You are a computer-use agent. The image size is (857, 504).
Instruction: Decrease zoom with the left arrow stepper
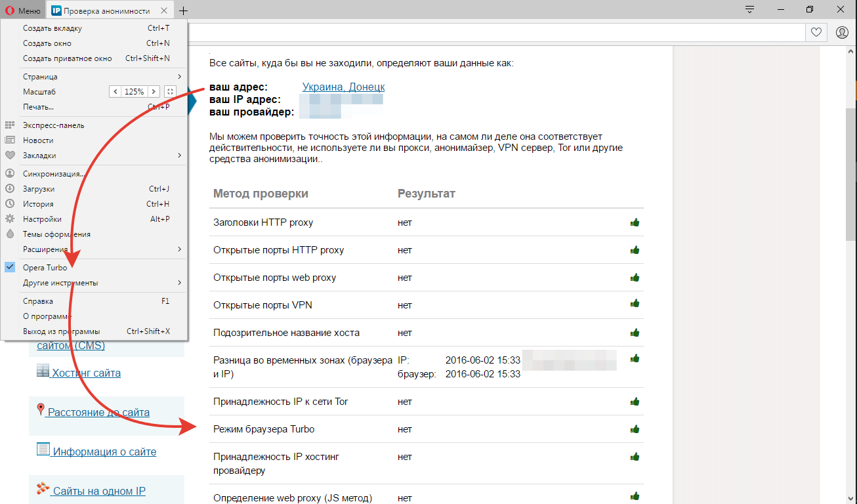coord(115,92)
